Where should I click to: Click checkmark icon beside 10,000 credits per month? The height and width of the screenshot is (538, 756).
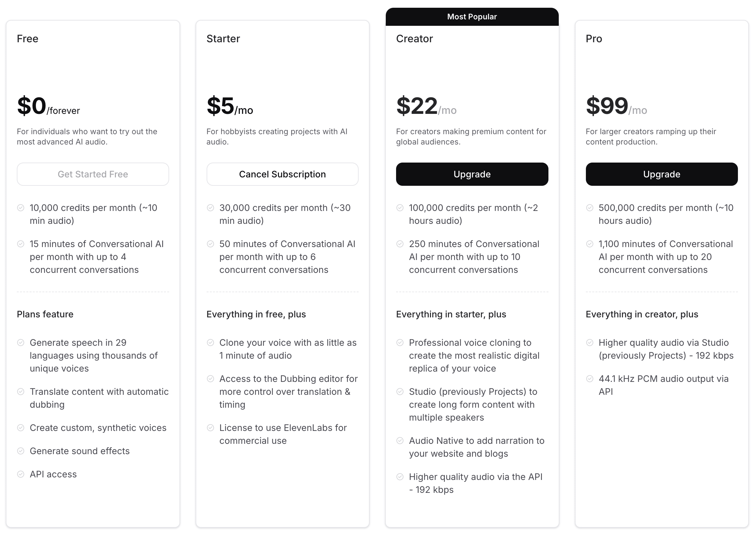(21, 208)
